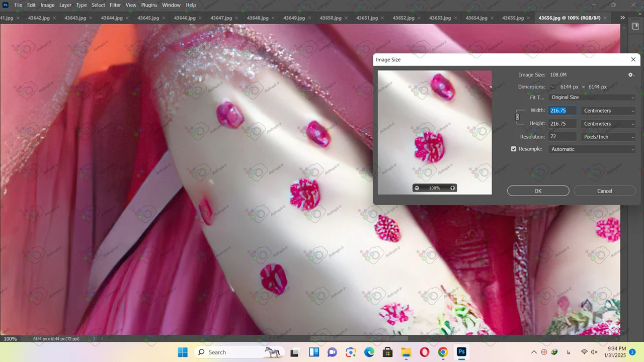Zoom in the dialog preview with plus
The image size is (644, 362).
click(x=452, y=188)
